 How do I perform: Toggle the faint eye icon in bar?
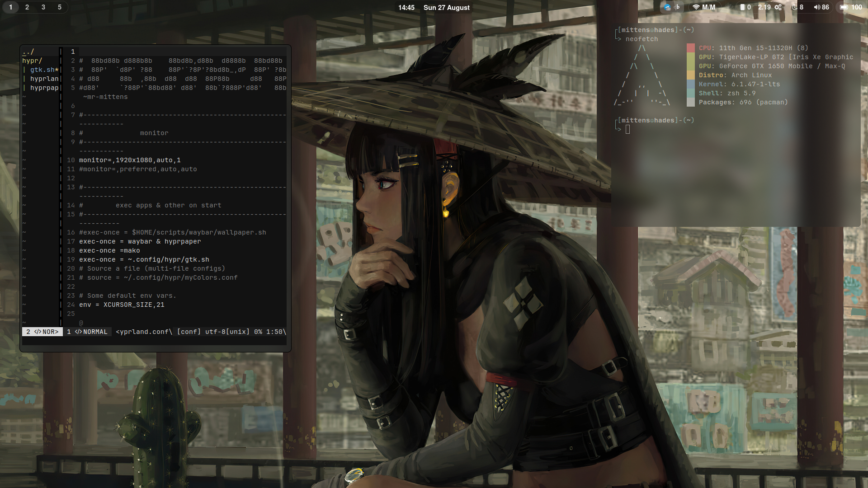(x=729, y=7)
